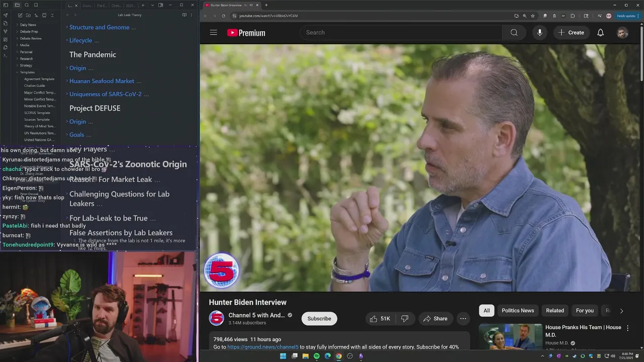
Task: Open the ground.news/channel5 link
Action: (263, 347)
